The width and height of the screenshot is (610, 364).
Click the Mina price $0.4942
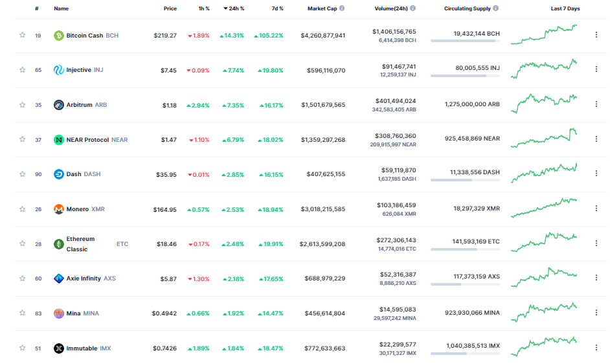(x=164, y=313)
